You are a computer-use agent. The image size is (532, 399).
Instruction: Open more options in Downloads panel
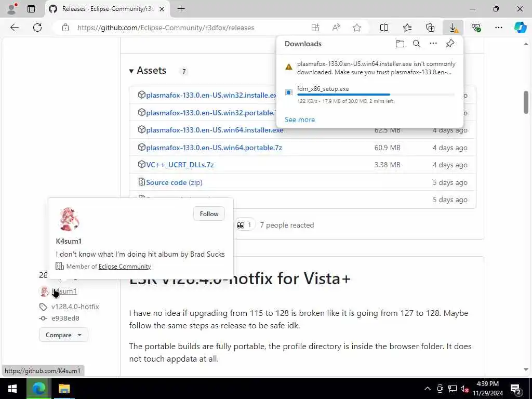pos(433,44)
